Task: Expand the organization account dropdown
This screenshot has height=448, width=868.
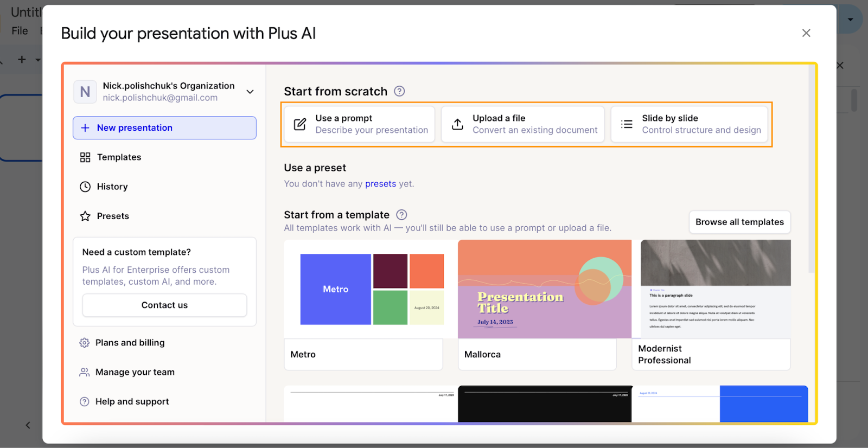Action: 250,92
